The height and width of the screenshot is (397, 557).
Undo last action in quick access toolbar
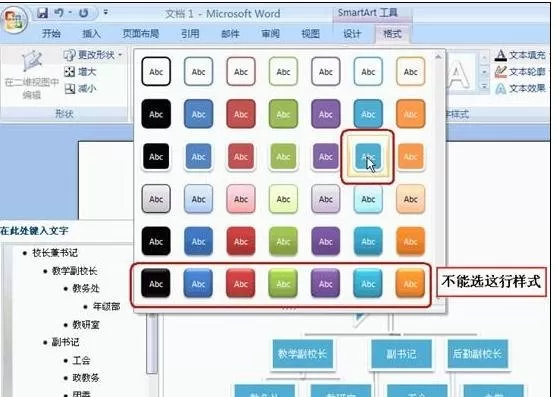click(x=59, y=13)
